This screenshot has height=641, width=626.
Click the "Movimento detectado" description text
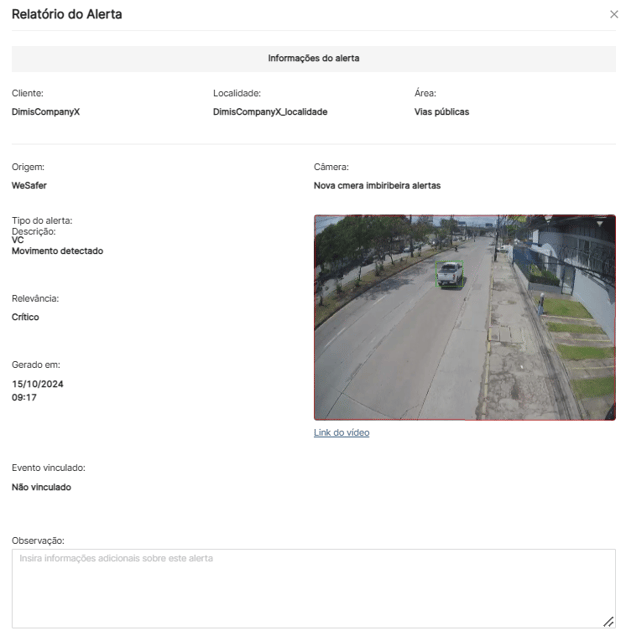pos(57,251)
